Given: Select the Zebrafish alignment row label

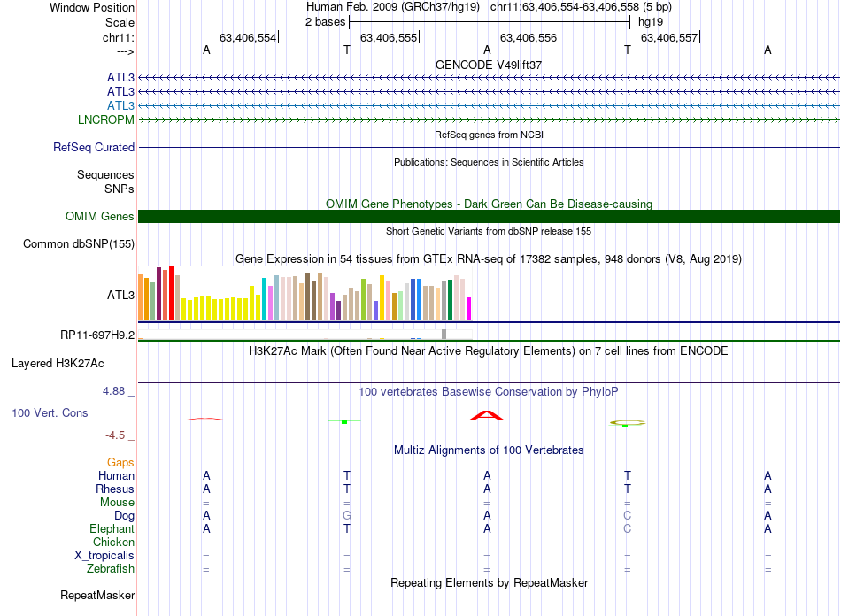Looking at the screenshot, I should pos(111,568).
